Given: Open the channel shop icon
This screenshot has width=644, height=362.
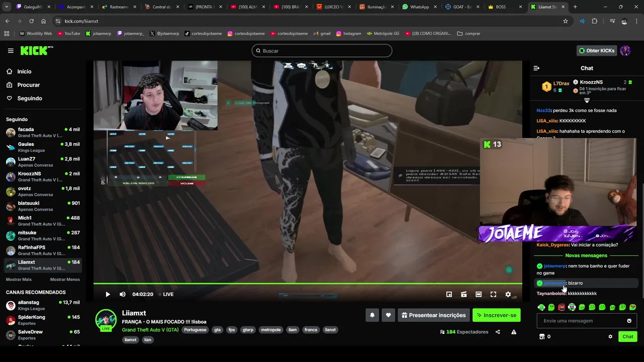Looking at the screenshot, I should (x=542, y=337).
